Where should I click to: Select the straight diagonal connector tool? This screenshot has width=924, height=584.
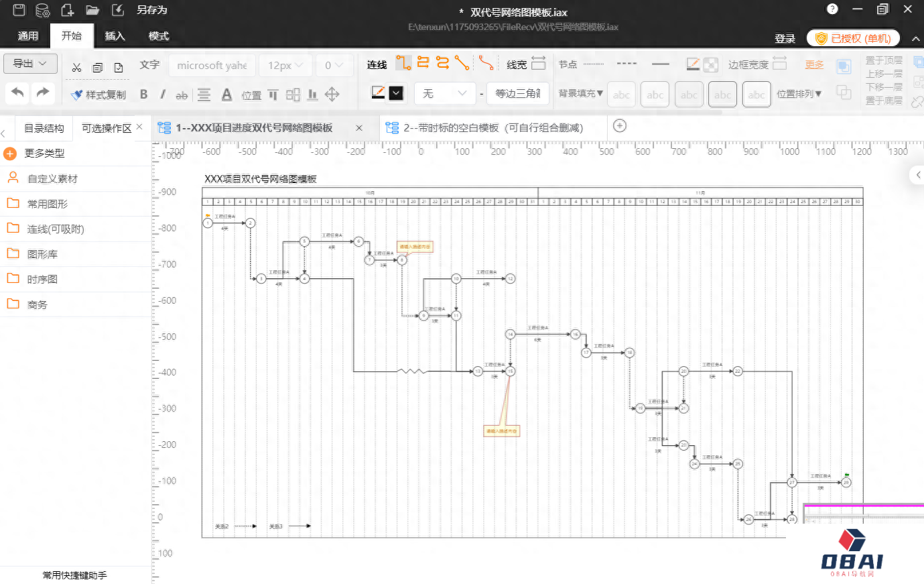[x=462, y=63]
